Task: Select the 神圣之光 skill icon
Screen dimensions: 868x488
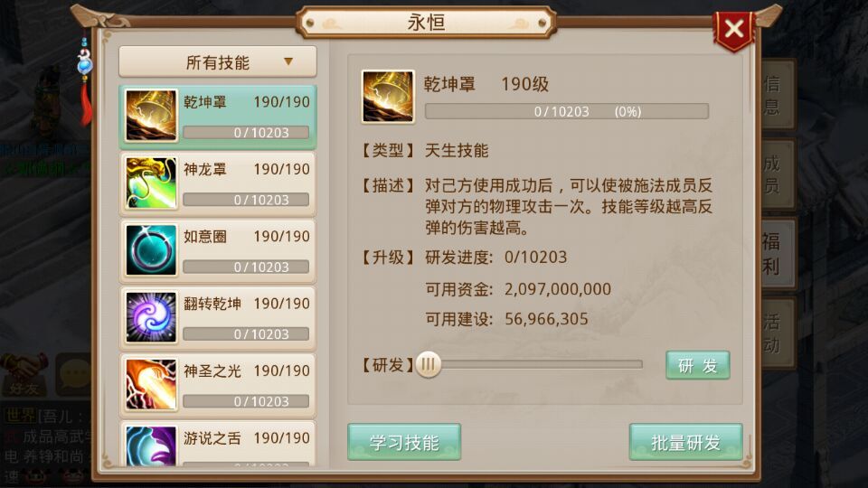Action: point(151,385)
